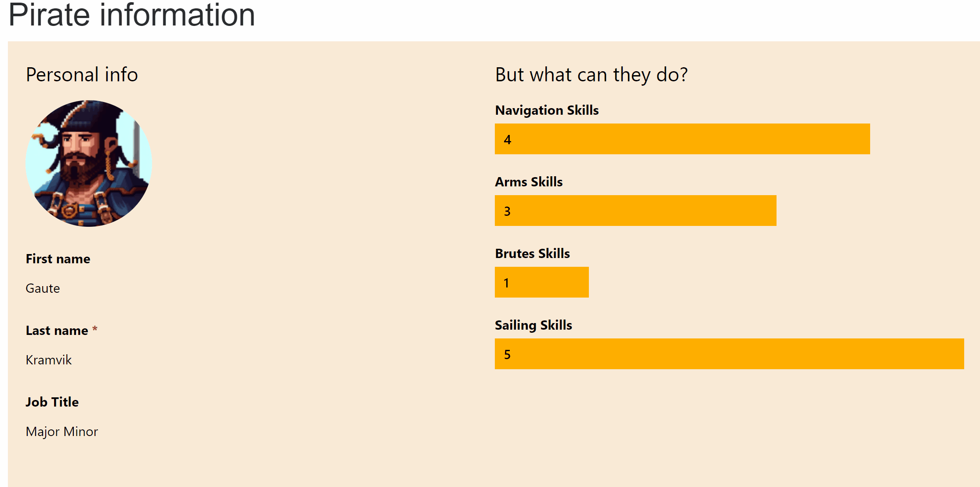Viewport: 980px width, 487px height.
Task: Click the Last name value Kramvik
Action: tap(48, 360)
